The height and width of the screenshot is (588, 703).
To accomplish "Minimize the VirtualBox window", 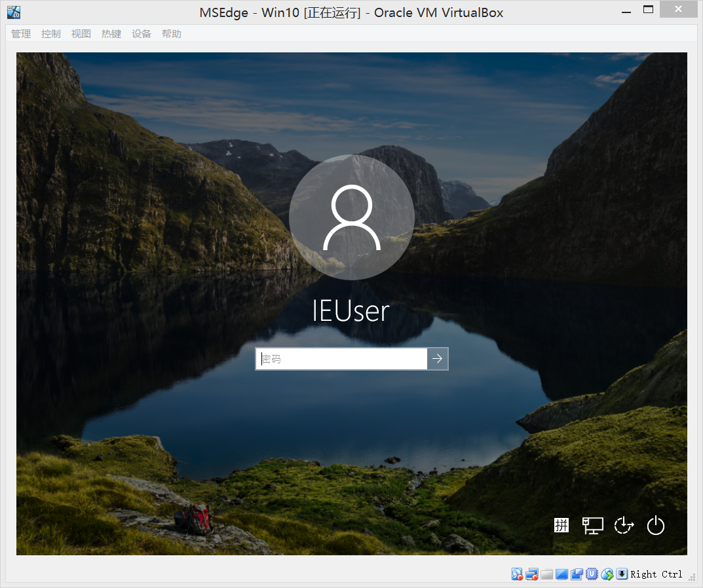I will pyautogui.click(x=626, y=10).
